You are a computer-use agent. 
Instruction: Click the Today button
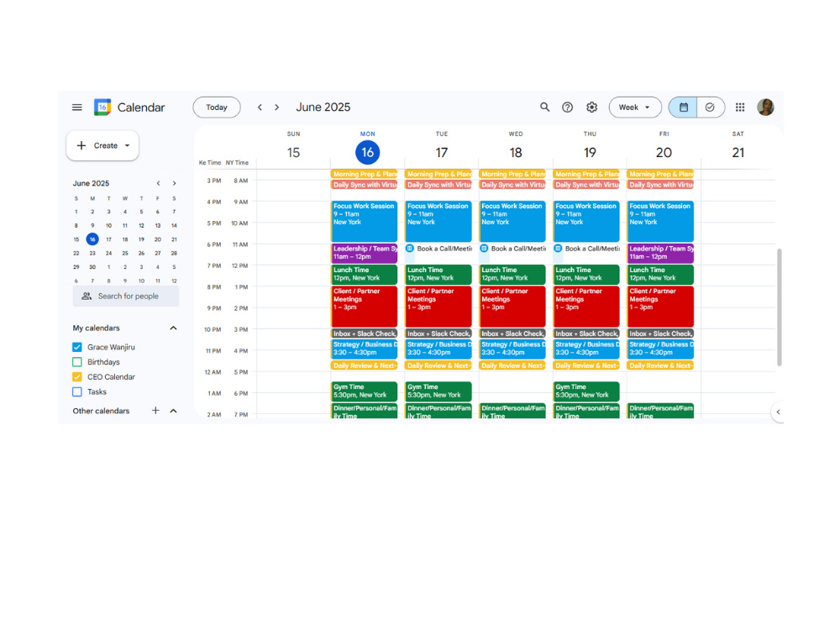[217, 108]
